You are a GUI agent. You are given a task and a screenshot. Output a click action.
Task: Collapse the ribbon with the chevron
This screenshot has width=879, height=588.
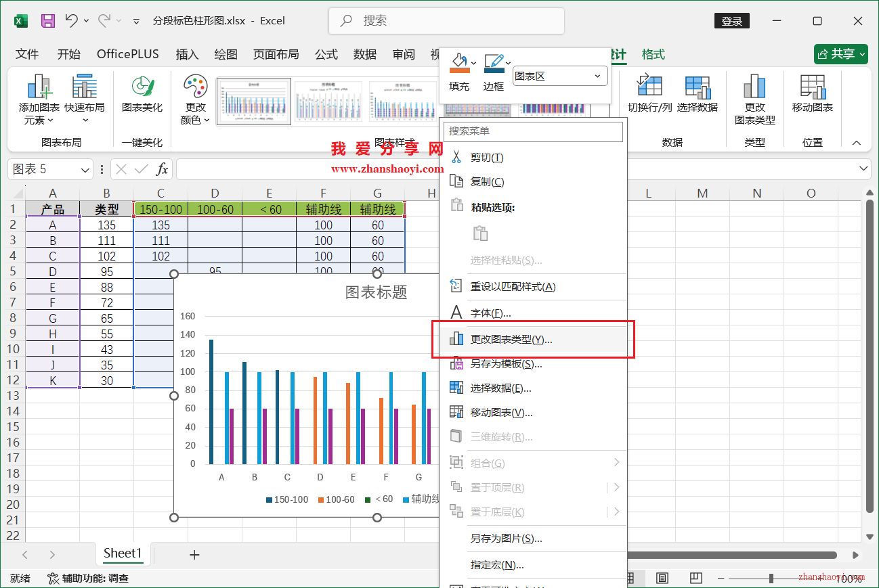[x=856, y=143]
